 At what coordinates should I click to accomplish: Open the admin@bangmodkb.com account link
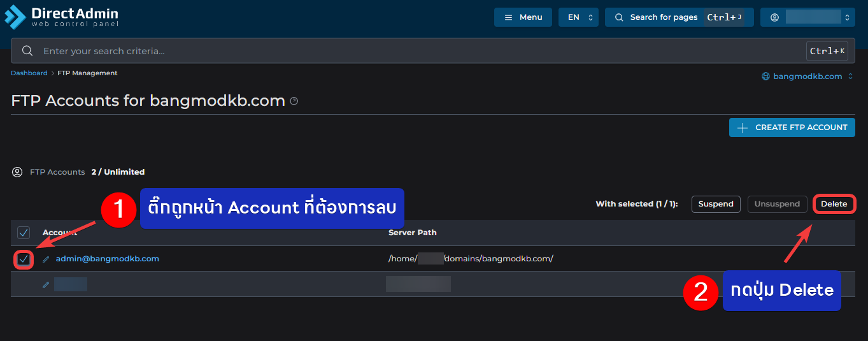pos(108,259)
